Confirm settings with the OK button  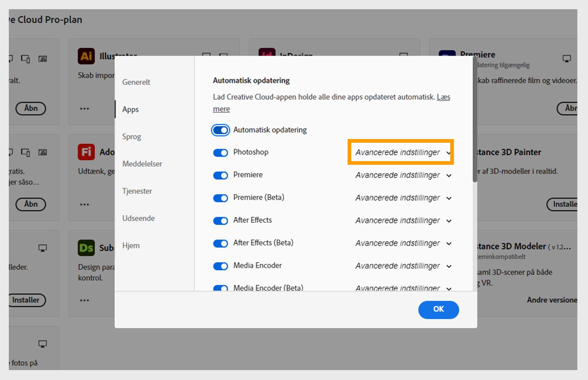438,310
